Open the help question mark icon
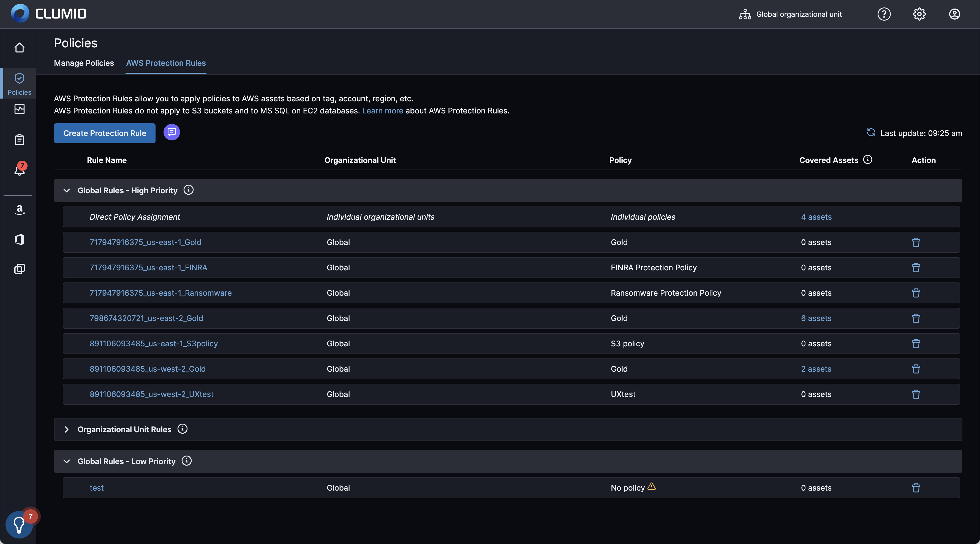980x544 pixels. click(884, 14)
